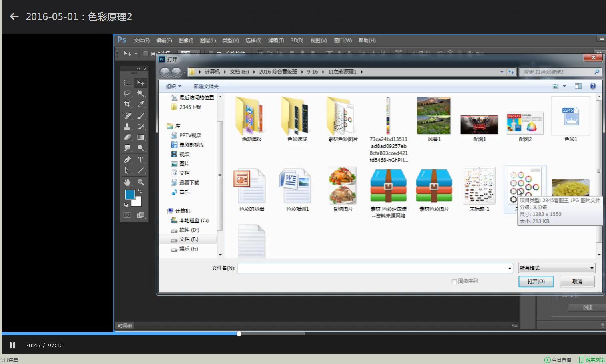Image resolution: width=606 pixels, height=364 pixels.
Task: Expand the 组织 dropdown menu
Action: click(x=173, y=86)
